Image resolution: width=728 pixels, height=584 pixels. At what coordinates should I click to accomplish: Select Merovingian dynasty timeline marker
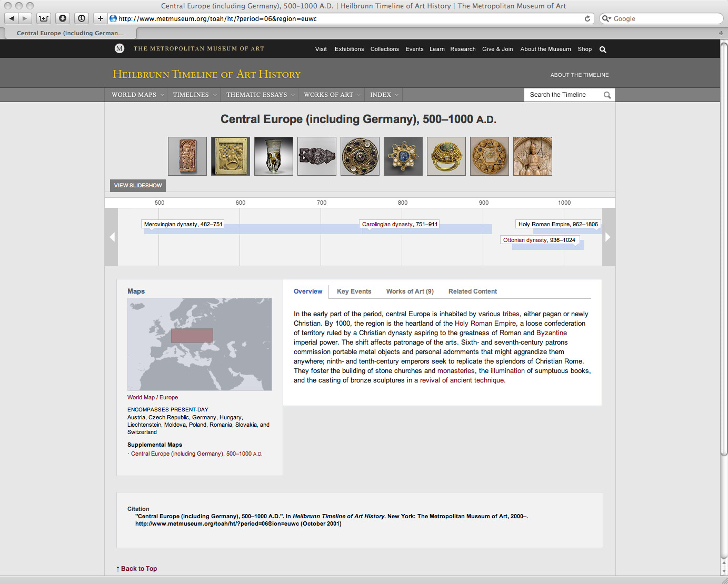183,224
